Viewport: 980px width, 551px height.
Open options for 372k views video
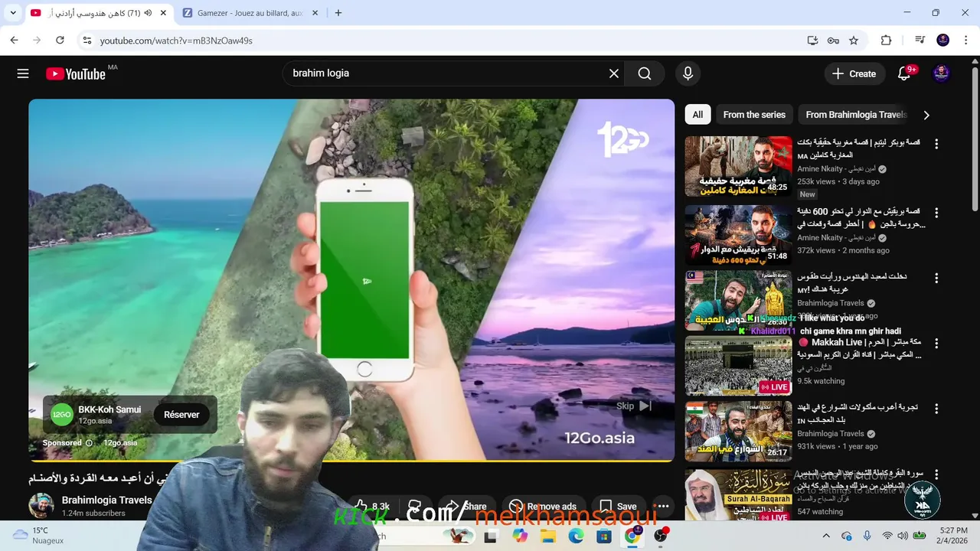click(x=936, y=213)
